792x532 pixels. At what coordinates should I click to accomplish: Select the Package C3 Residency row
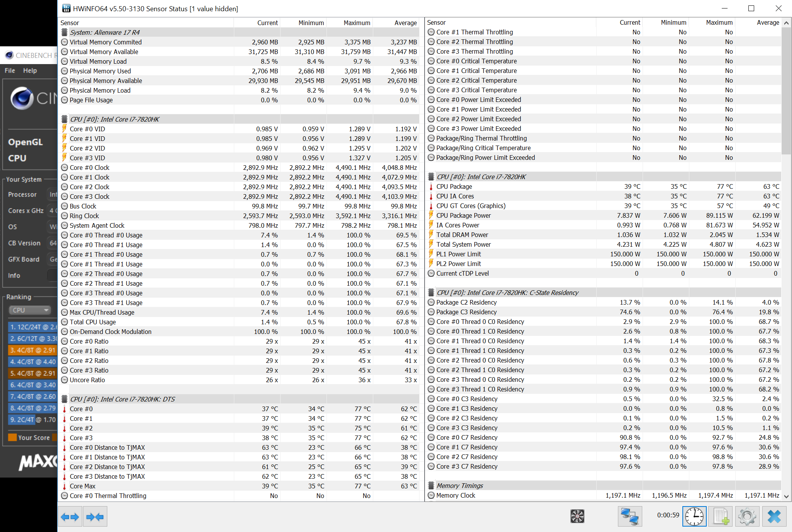604,312
